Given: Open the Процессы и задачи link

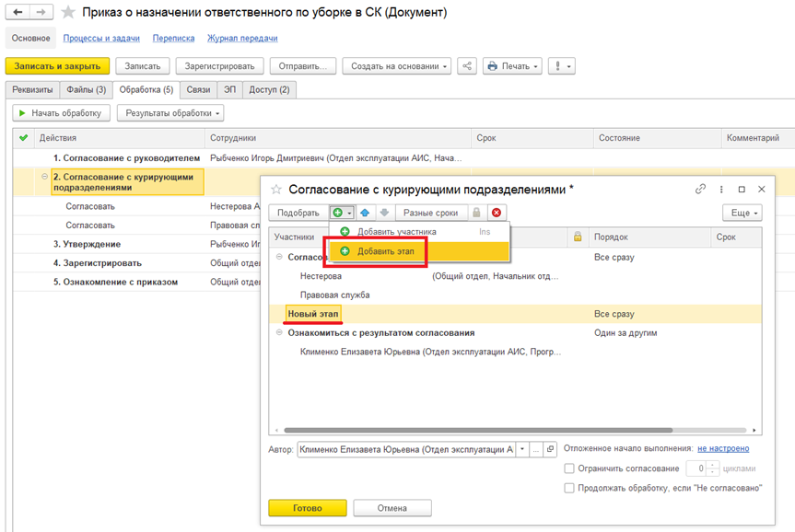Looking at the screenshot, I should pos(101,38).
